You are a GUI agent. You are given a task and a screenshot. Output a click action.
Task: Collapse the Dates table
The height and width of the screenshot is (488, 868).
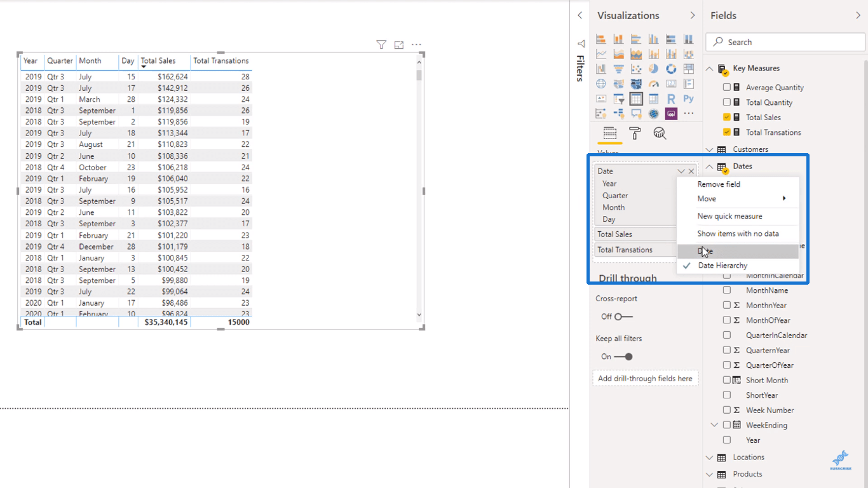[710, 166]
